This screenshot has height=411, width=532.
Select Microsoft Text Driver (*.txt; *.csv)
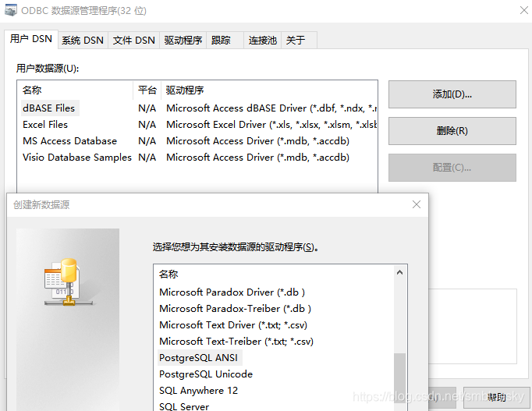233,325
